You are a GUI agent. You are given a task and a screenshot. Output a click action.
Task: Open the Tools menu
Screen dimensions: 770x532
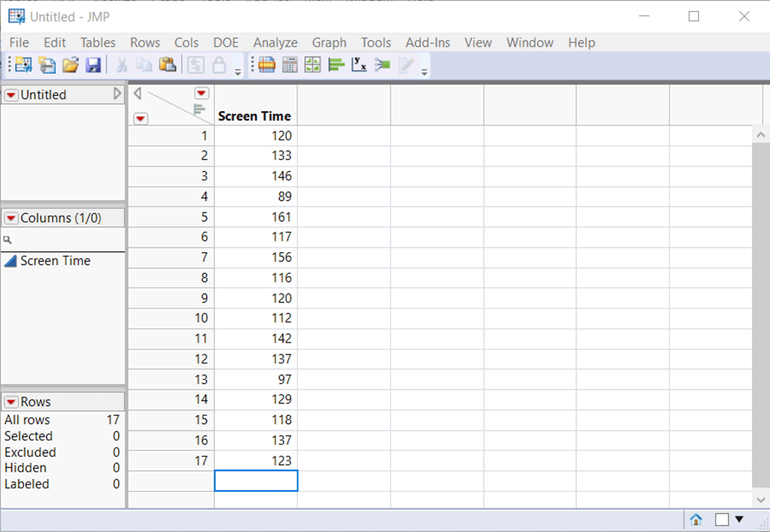(x=376, y=43)
